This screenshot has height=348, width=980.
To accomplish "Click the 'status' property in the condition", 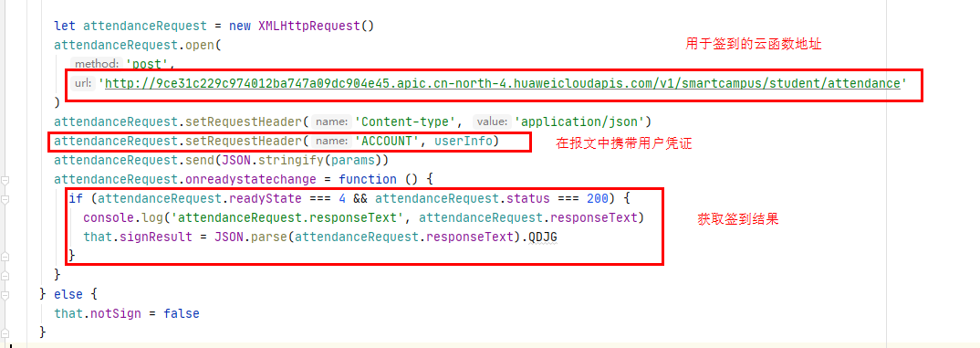I will coord(528,198).
